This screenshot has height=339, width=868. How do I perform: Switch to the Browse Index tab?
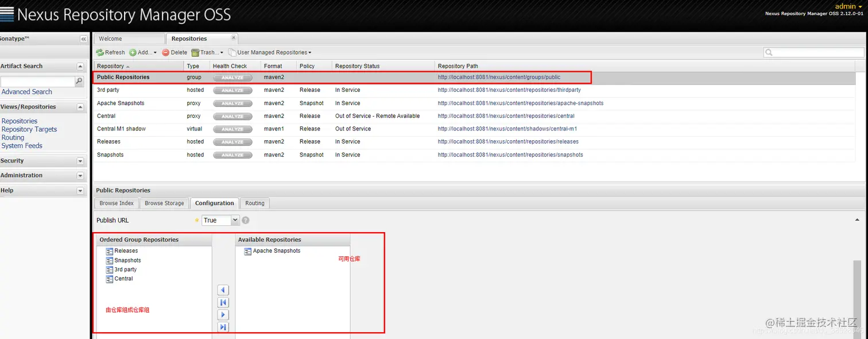click(117, 203)
